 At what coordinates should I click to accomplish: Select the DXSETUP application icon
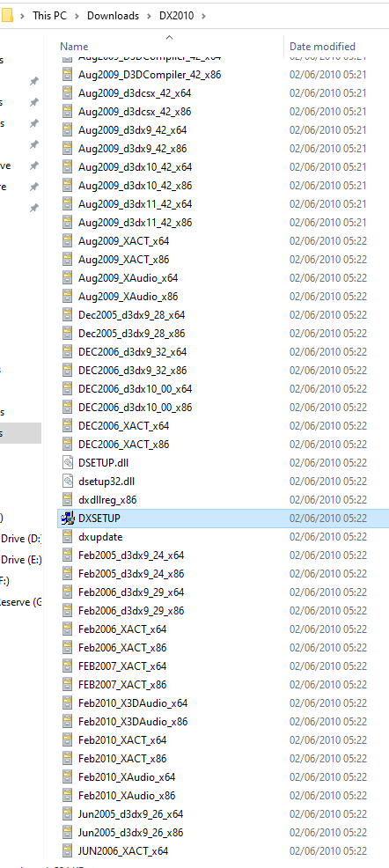[x=68, y=519]
